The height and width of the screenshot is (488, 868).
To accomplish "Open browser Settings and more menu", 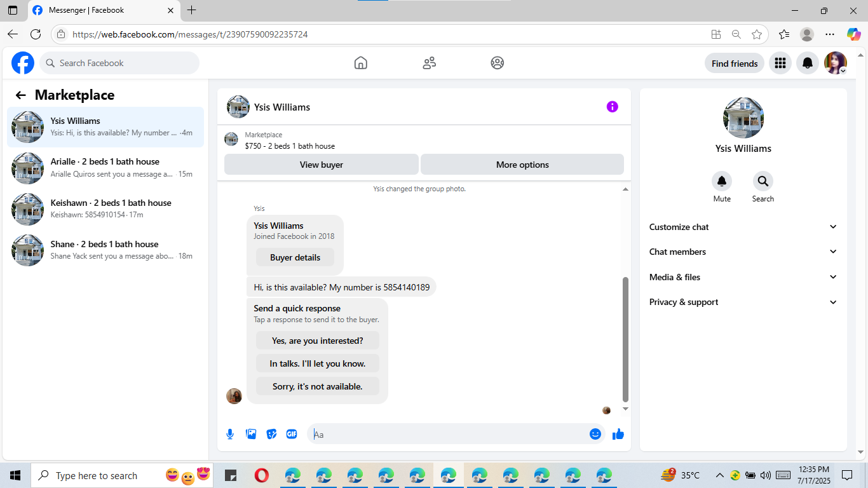I will [830, 34].
